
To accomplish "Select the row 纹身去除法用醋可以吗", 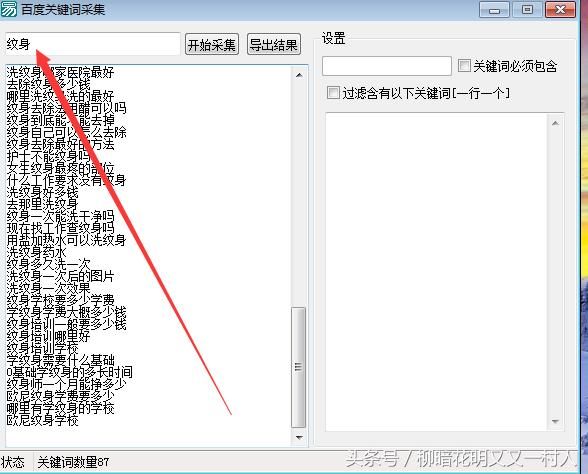I will click(66, 108).
